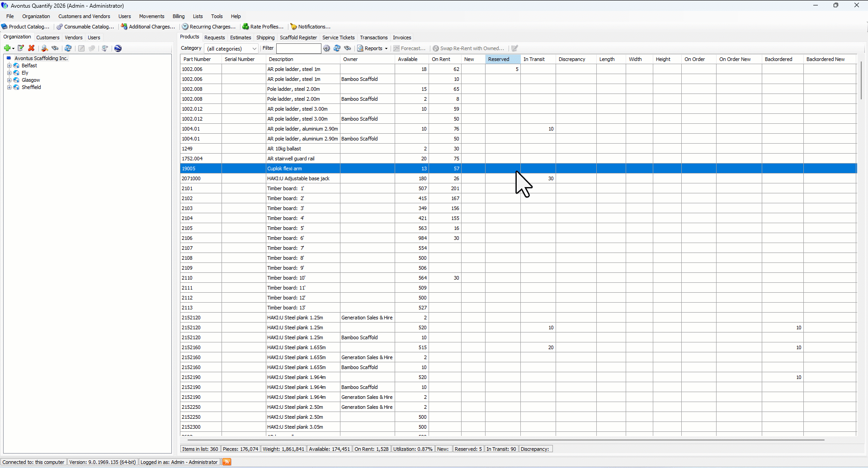
Task: Select Avontus Scaffolding Inc. root node
Action: tap(41, 58)
